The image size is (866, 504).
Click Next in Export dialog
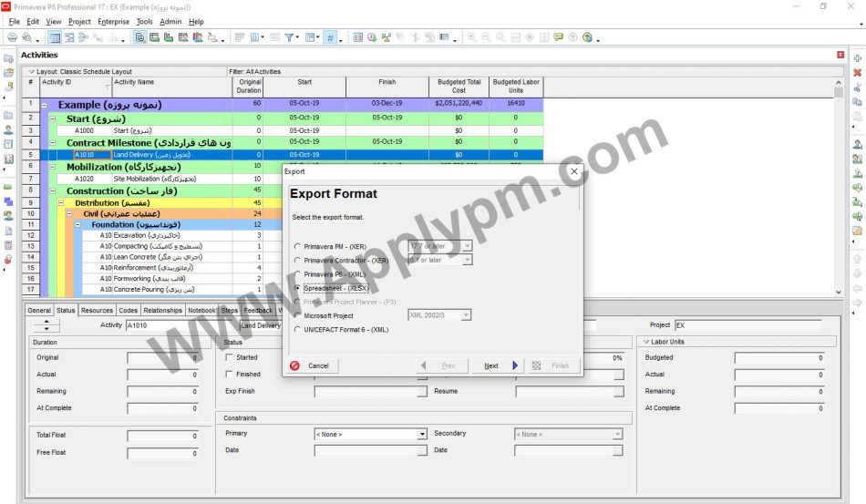[x=498, y=365]
